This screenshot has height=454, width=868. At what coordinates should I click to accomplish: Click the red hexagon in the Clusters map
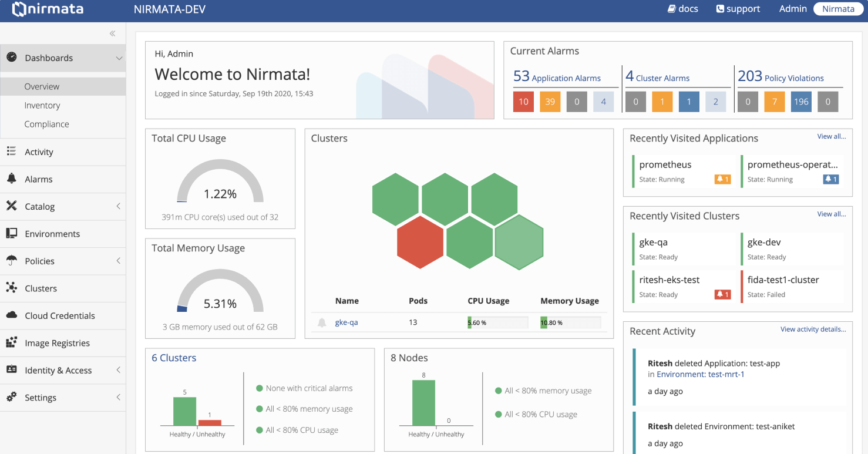pyautogui.click(x=420, y=242)
